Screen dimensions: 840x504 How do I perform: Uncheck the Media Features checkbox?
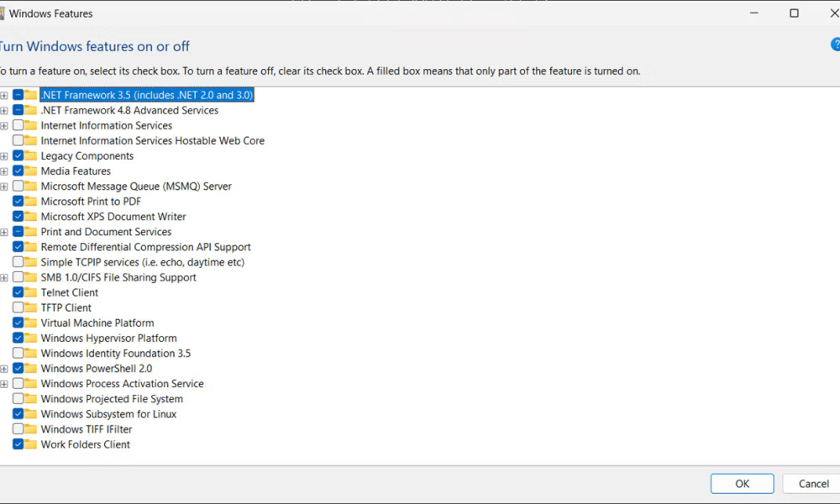[18, 171]
